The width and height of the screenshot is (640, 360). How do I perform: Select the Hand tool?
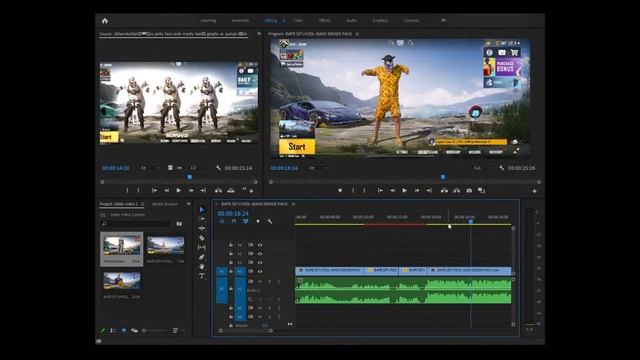tap(202, 266)
